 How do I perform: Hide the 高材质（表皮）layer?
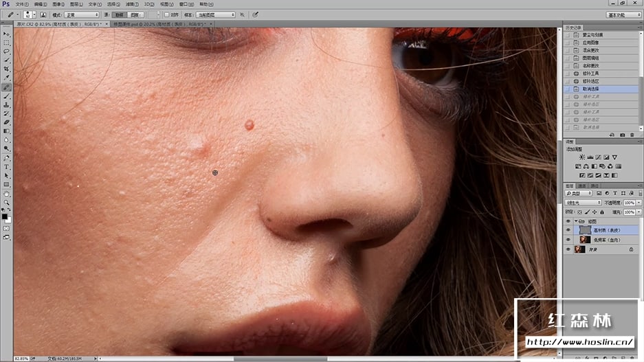click(x=568, y=230)
